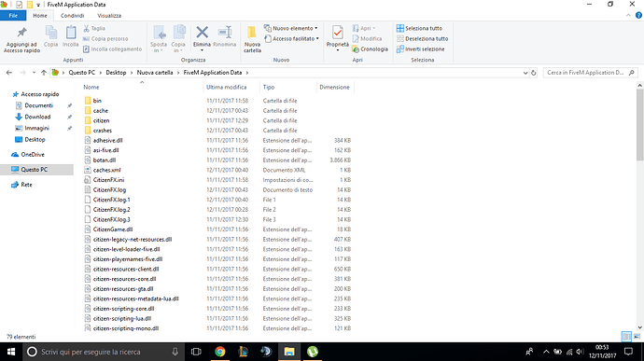Screen dimensions: 644x361
Task: Switch to large thumbnails view toggle
Action: pos(637,337)
